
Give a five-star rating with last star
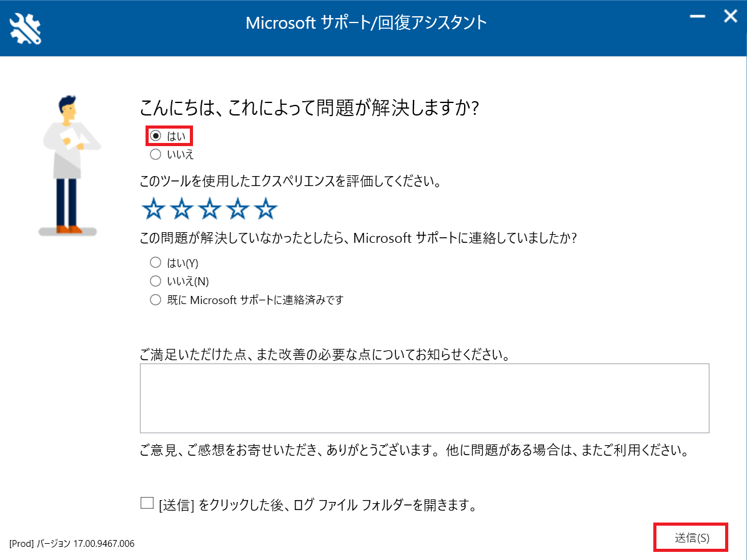(266, 209)
